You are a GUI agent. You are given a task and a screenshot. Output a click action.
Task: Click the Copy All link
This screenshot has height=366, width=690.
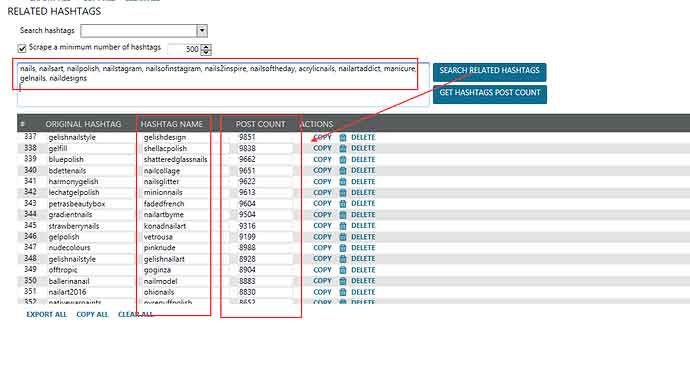pos(92,315)
